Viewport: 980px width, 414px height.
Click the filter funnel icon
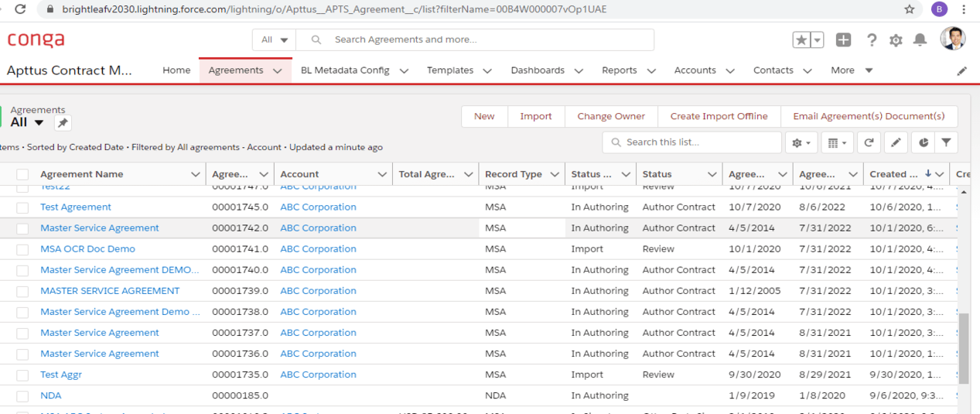946,142
